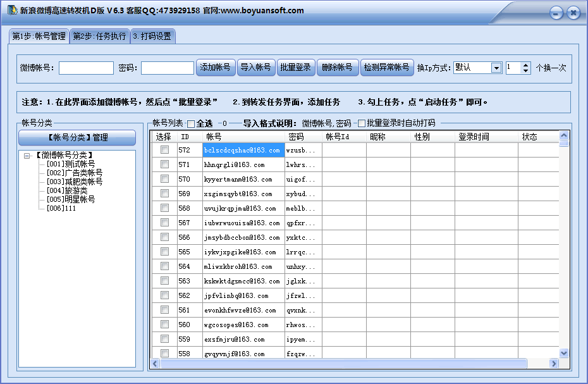This screenshot has width=588, height=384.
Task: Click scroll down arrow of account list
Action: [x=563, y=353]
